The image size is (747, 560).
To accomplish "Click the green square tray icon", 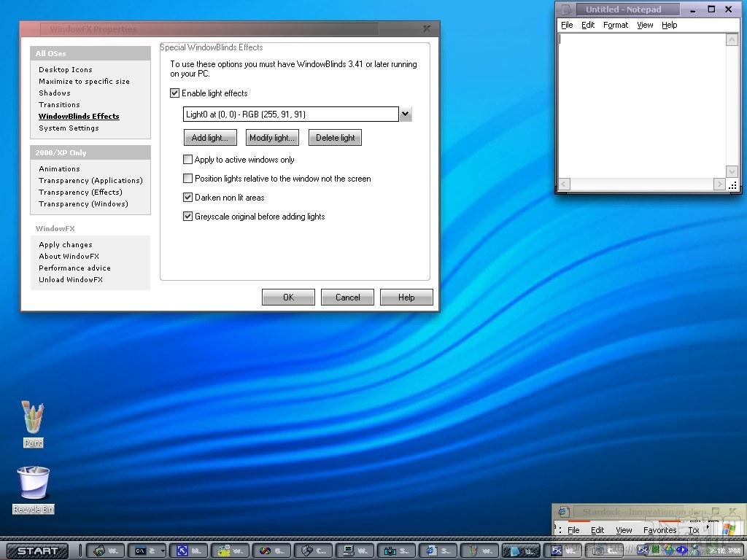I will pyautogui.click(x=656, y=550).
